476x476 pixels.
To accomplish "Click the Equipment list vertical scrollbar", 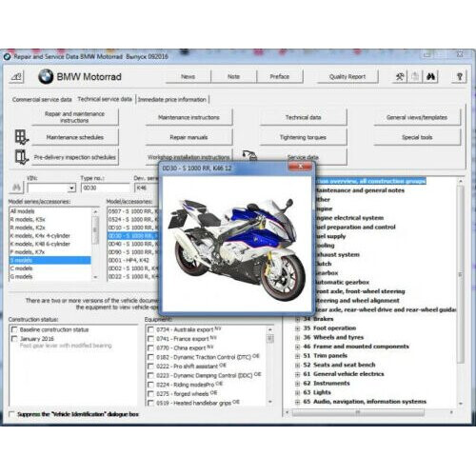I will click(x=270, y=366).
